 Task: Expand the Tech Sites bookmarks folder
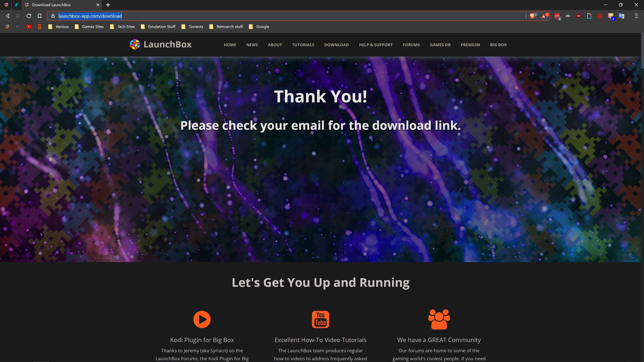pyautogui.click(x=122, y=26)
